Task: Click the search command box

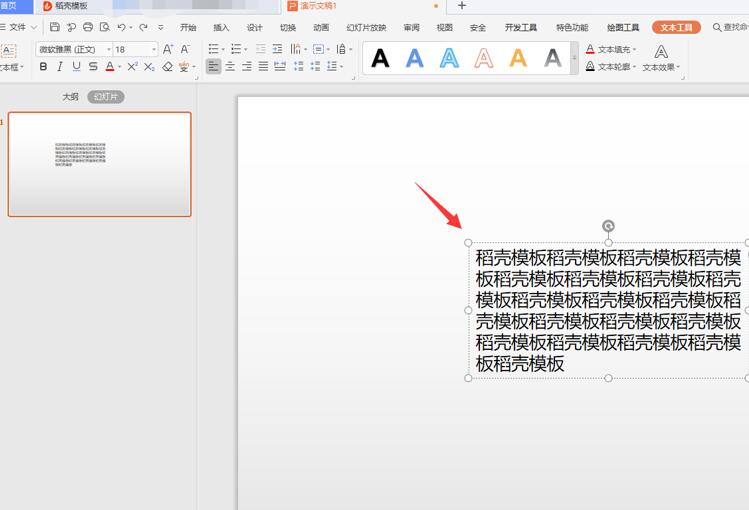Action: tap(730, 27)
